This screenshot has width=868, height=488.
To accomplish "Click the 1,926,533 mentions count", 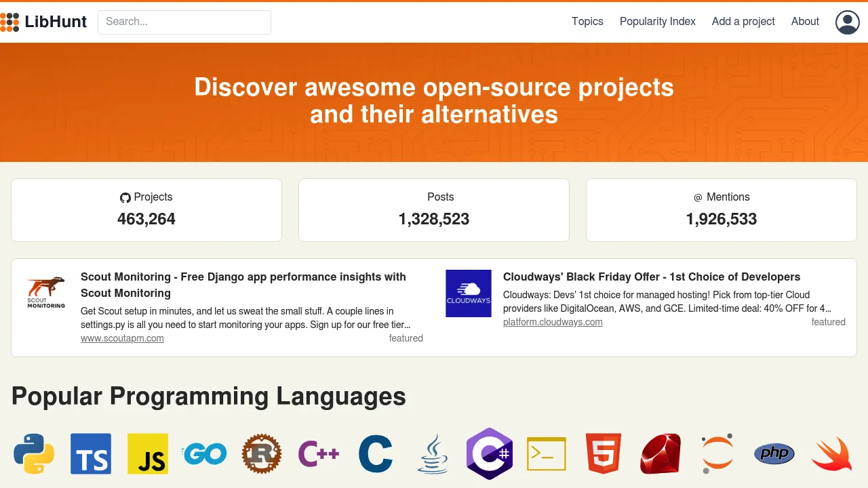I will [722, 219].
